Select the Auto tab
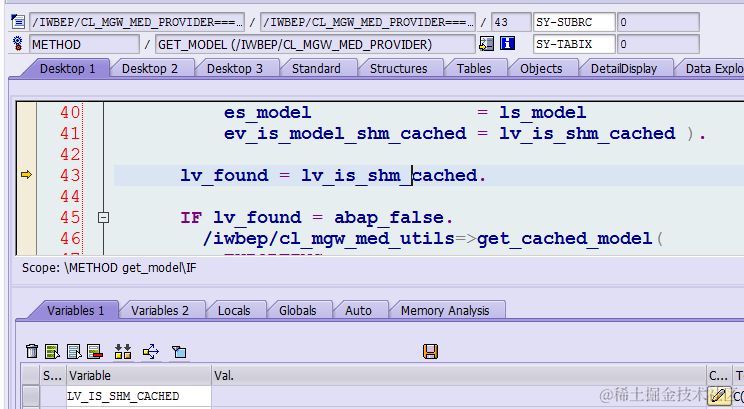This screenshot has width=744, height=409. click(358, 311)
